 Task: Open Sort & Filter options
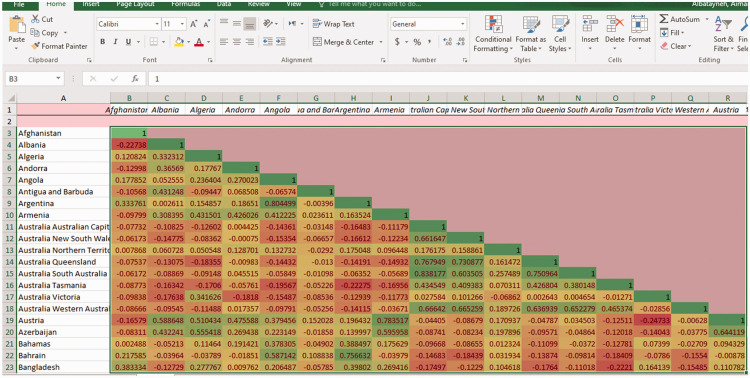click(723, 33)
